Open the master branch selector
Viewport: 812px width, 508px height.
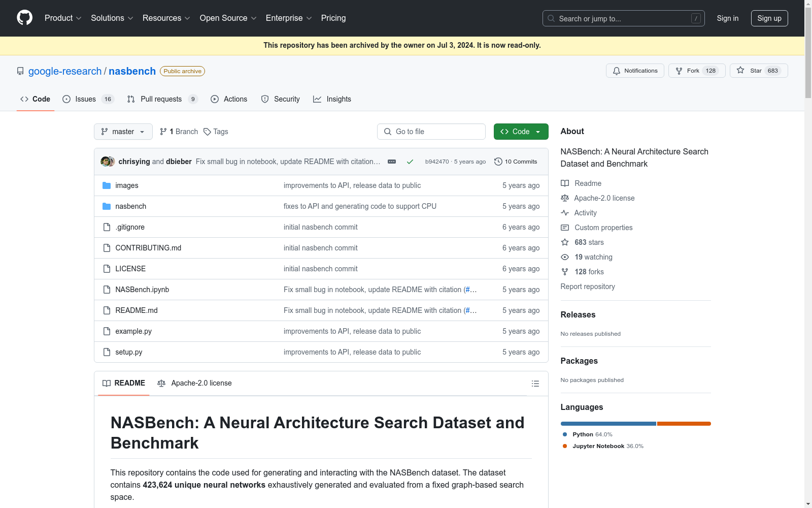pyautogui.click(x=123, y=132)
